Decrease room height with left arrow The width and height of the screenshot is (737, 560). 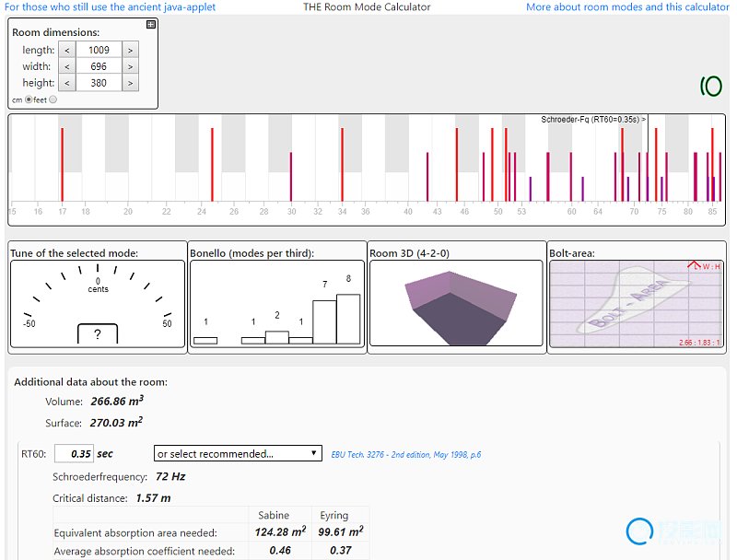(67, 83)
